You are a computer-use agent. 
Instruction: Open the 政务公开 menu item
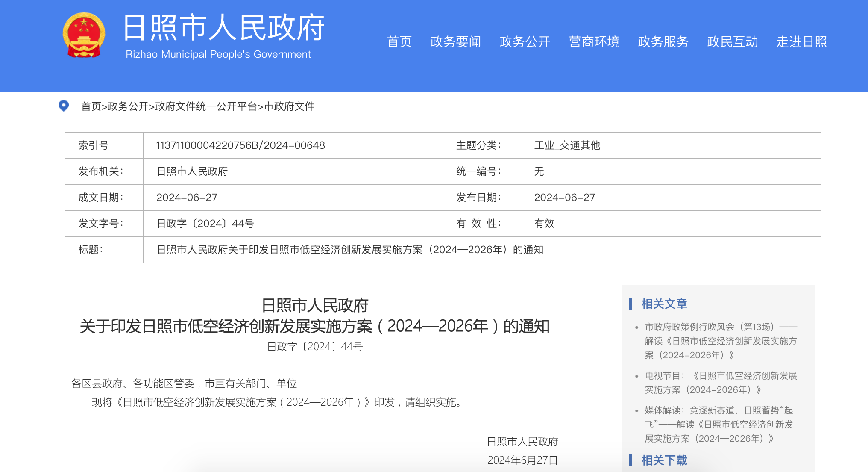coord(525,42)
